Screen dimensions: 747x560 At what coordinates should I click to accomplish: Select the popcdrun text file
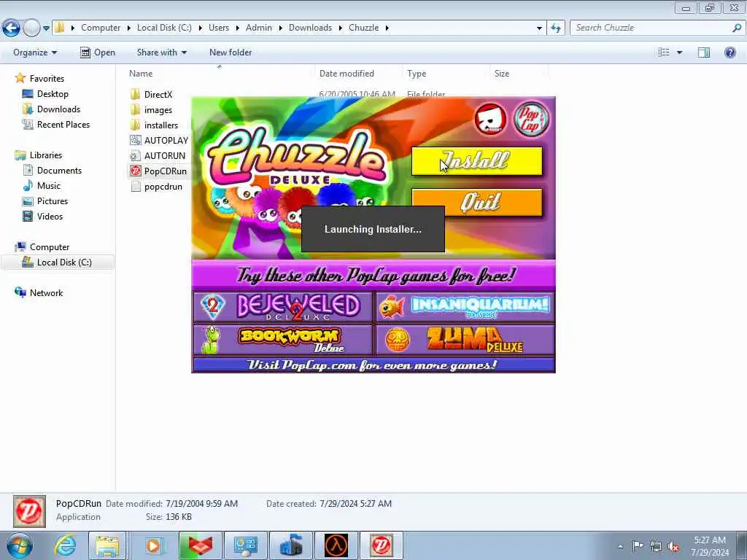coord(157,187)
